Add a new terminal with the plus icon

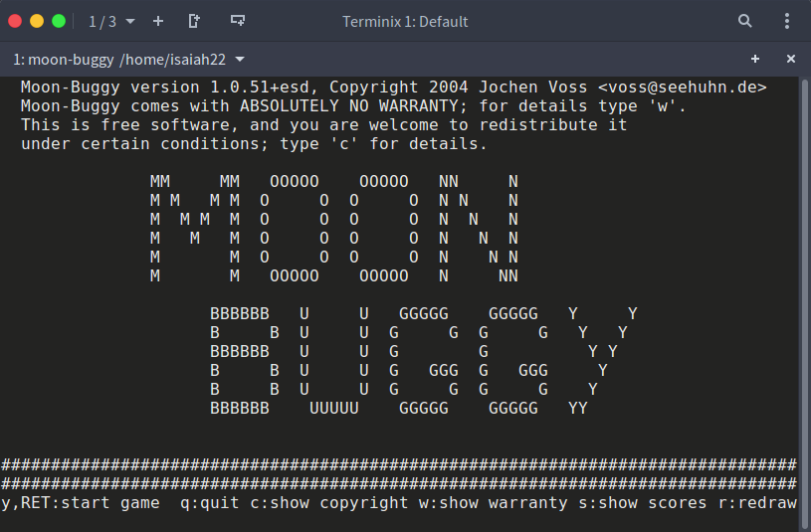(x=158, y=21)
